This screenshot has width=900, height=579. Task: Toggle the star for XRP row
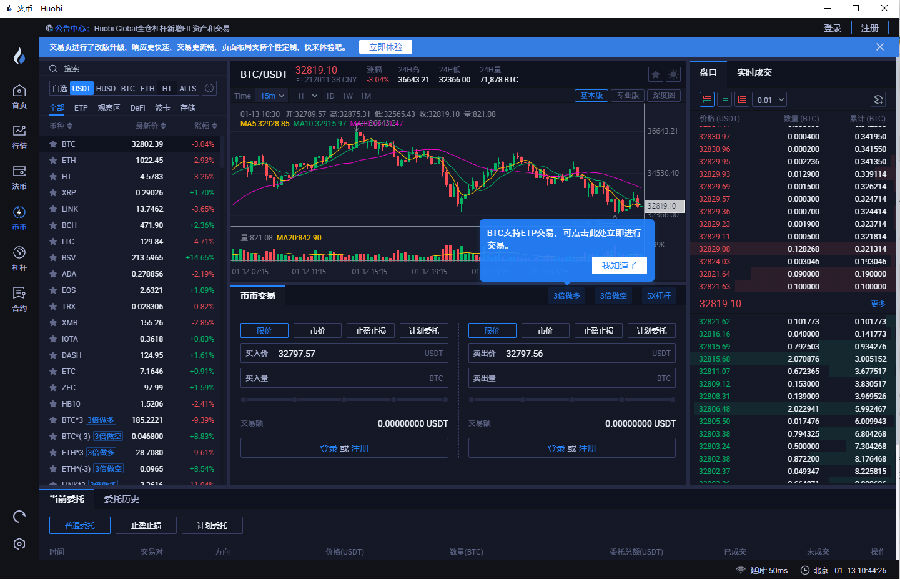point(53,193)
